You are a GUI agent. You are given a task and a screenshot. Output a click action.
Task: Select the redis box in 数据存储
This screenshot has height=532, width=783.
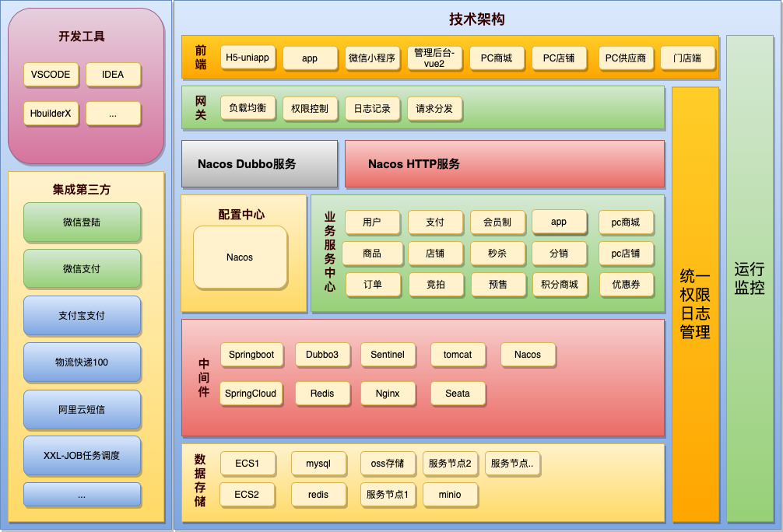coord(318,495)
